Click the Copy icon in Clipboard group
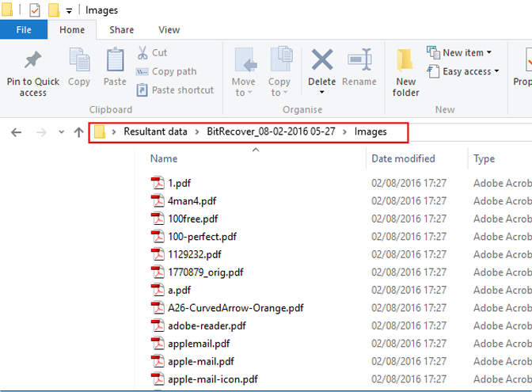532x392 pixels. (x=79, y=59)
